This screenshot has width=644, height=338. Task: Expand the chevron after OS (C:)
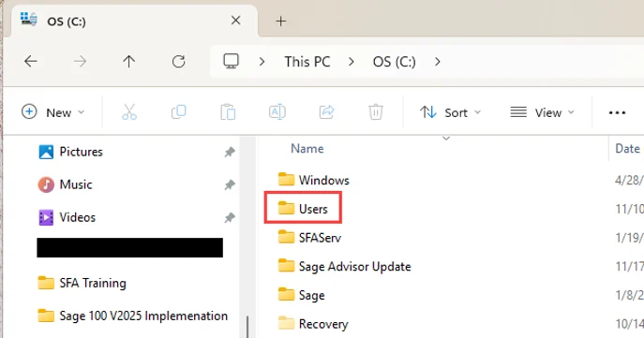[x=438, y=62]
